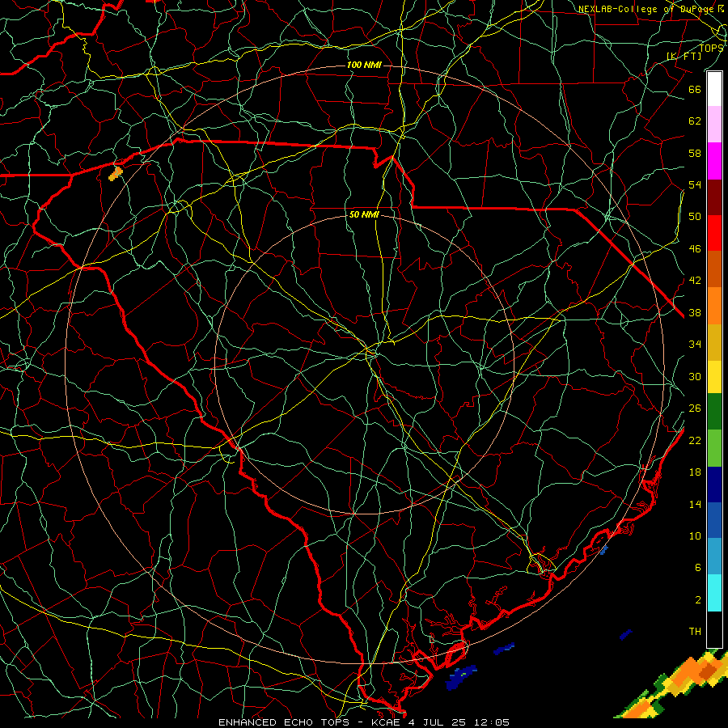Click the legend value 38

(x=695, y=313)
